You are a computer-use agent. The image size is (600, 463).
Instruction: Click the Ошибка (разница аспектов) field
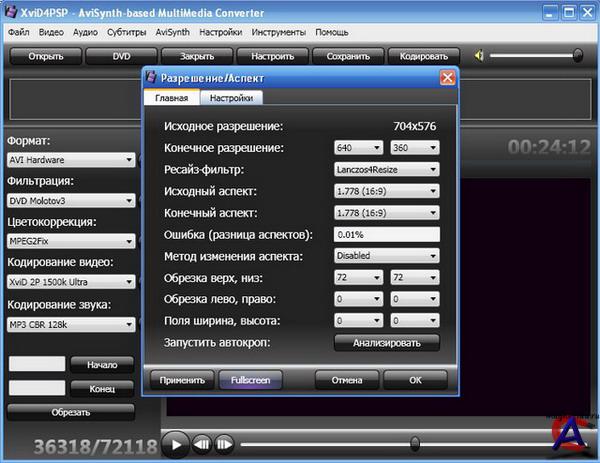click(386, 234)
